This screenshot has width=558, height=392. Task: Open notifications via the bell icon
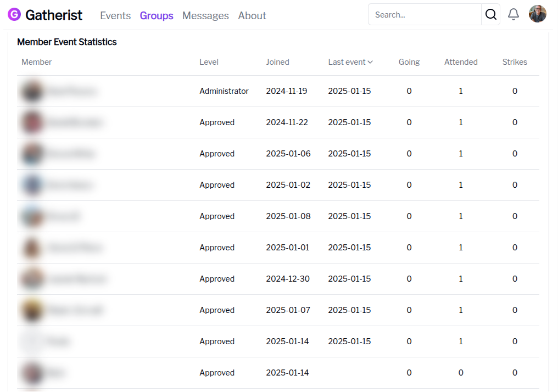514,14
